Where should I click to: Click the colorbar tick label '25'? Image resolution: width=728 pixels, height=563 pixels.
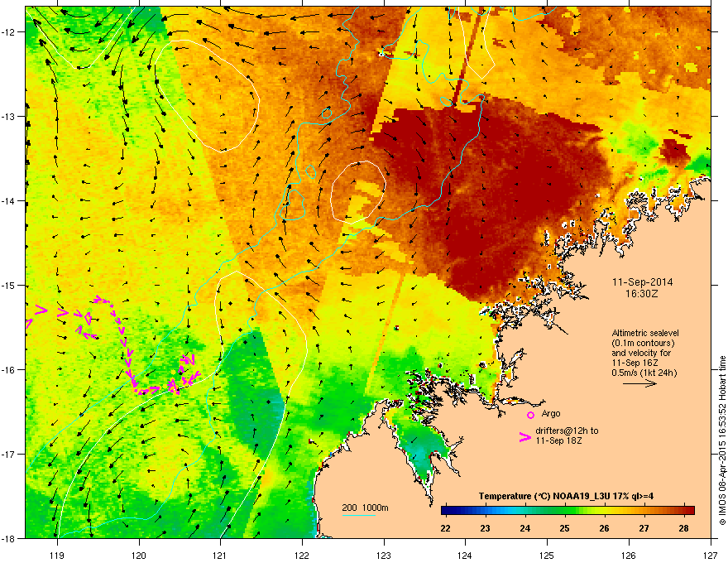(564, 528)
